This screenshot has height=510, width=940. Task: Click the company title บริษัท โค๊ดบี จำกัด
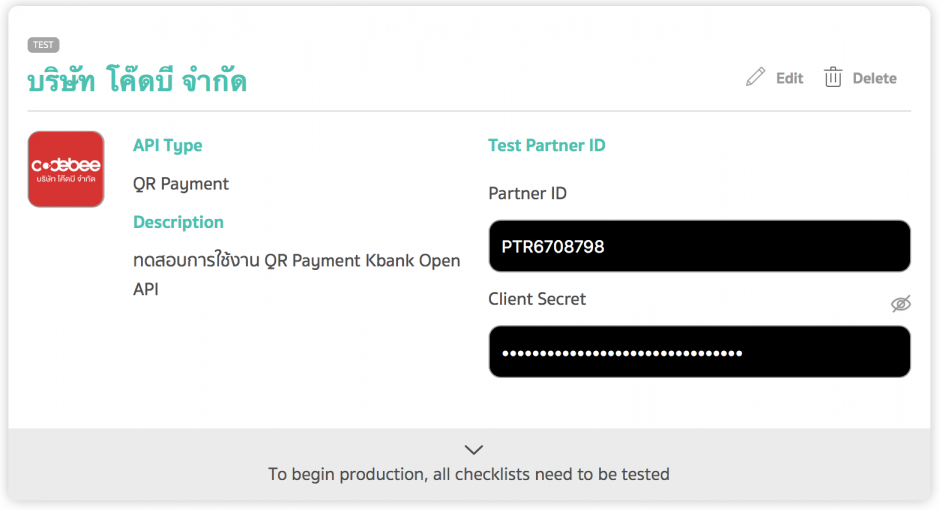click(x=137, y=80)
